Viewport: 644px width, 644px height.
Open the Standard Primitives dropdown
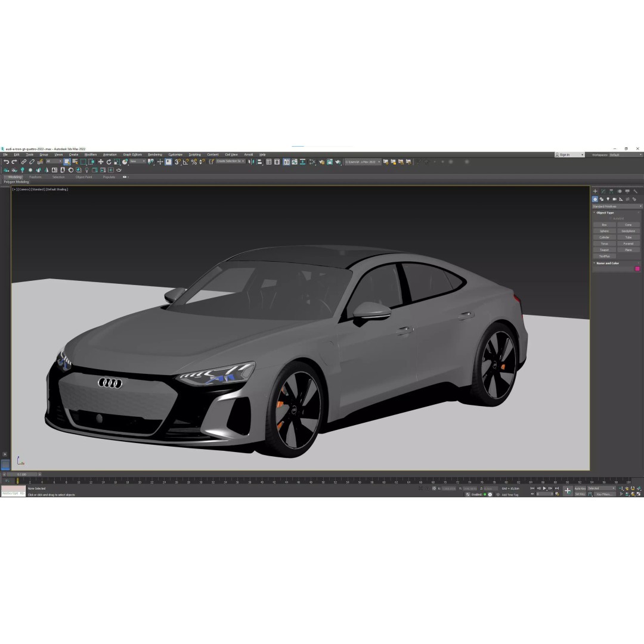pos(617,206)
